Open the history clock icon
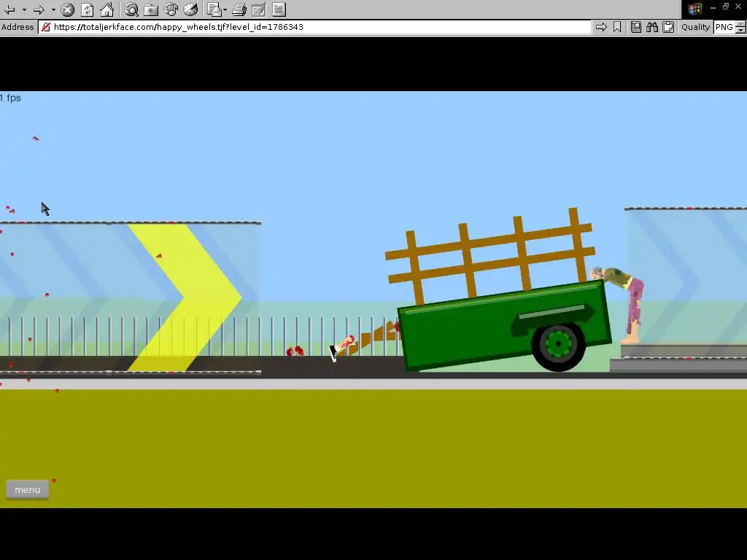 click(x=190, y=9)
